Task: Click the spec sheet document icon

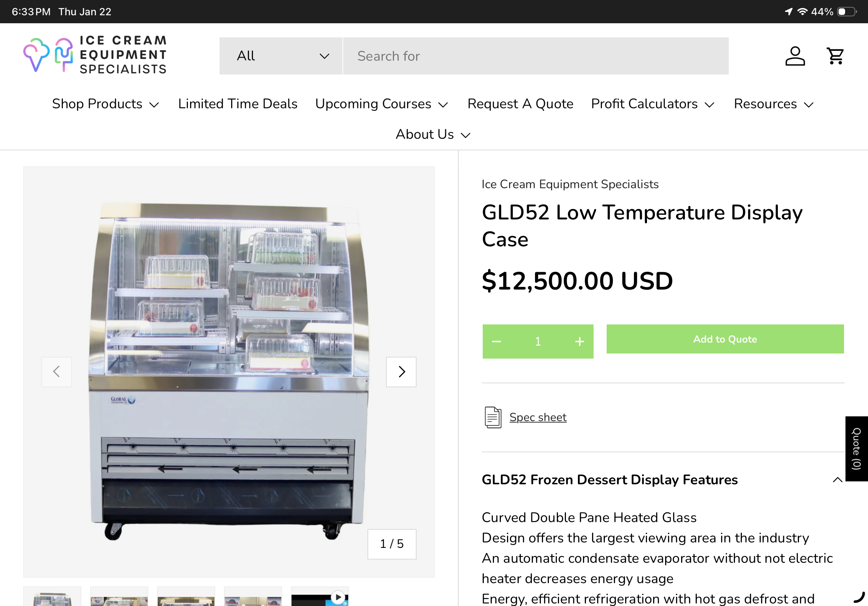Action: (493, 417)
